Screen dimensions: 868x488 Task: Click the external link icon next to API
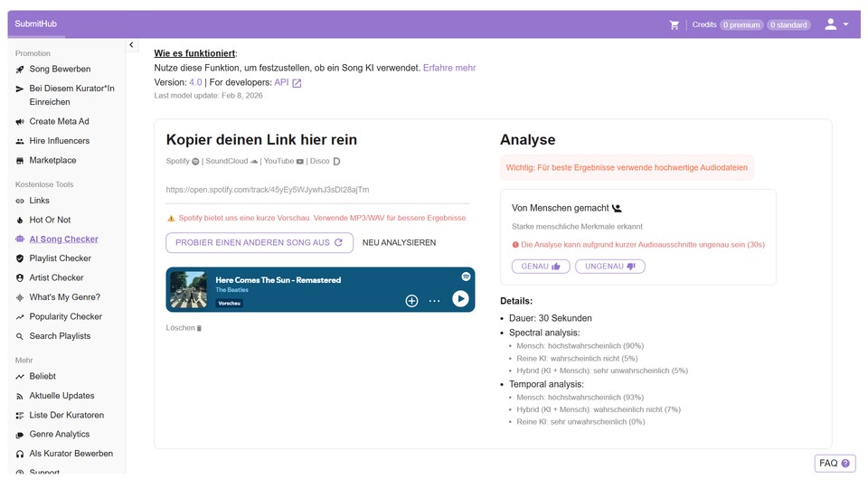click(297, 83)
